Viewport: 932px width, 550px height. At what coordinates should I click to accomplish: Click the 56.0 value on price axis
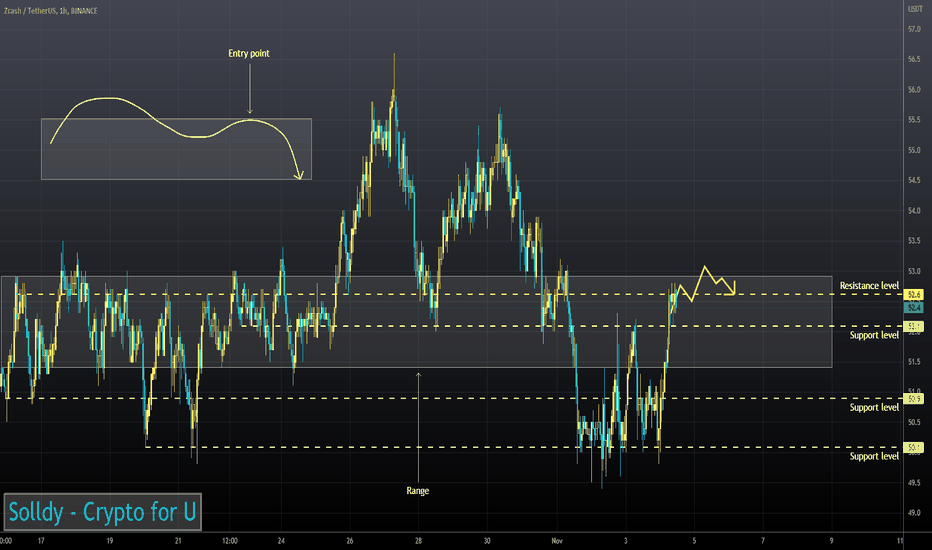point(914,90)
